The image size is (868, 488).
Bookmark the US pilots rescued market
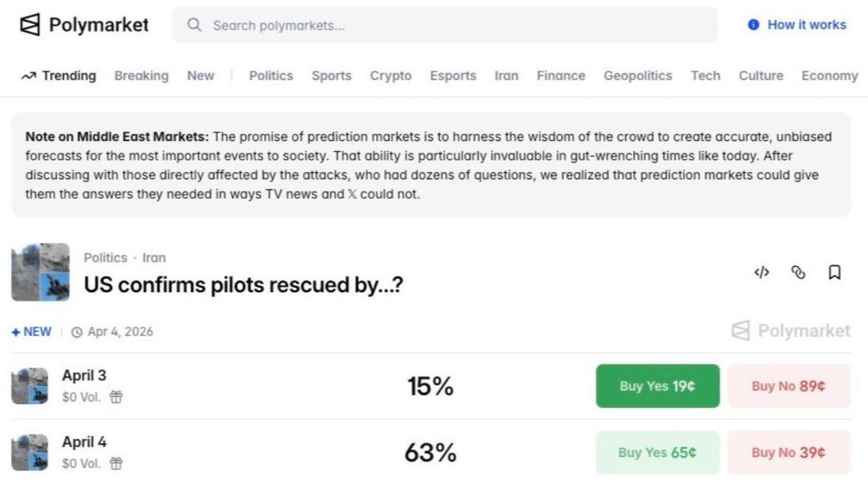[835, 273]
